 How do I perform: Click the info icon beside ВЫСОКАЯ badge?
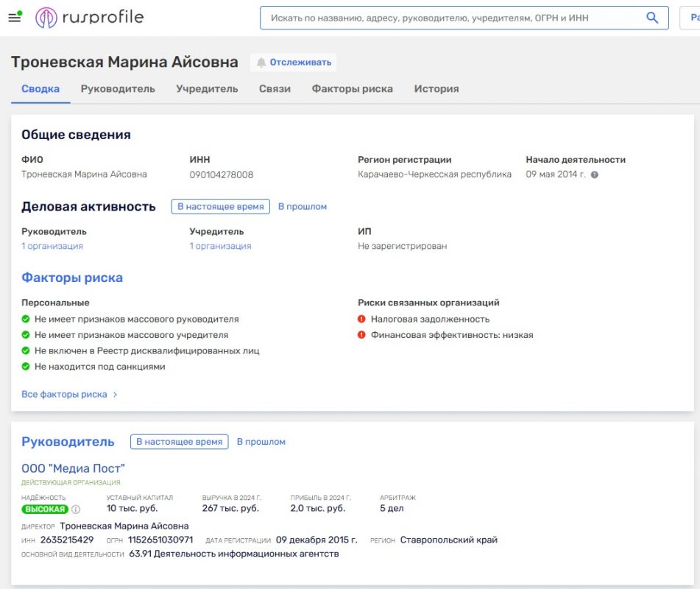tap(76, 509)
